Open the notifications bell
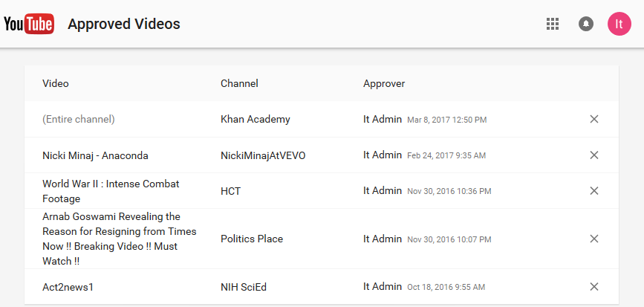The width and height of the screenshot is (644, 307). click(x=586, y=24)
